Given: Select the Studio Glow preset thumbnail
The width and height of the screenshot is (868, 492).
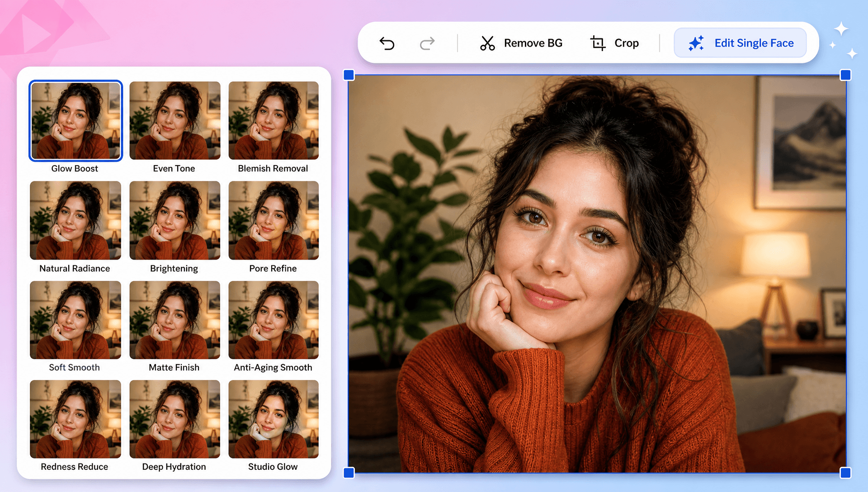Looking at the screenshot, I should [274, 419].
